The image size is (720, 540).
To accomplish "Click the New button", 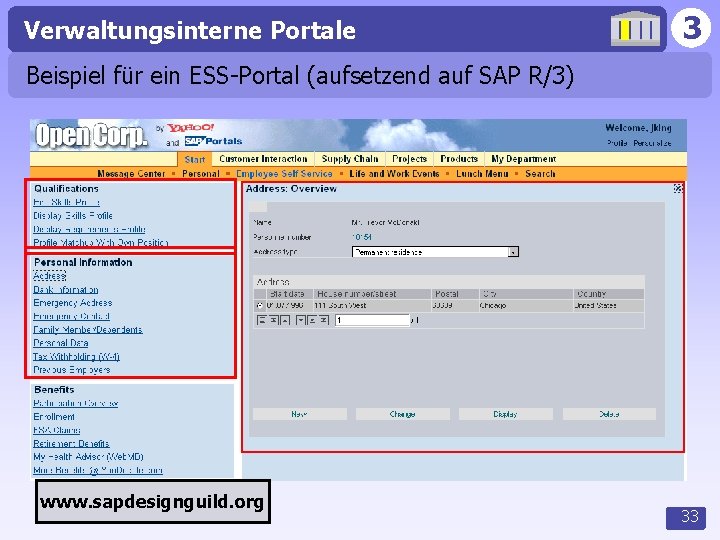I will tap(300, 414).
